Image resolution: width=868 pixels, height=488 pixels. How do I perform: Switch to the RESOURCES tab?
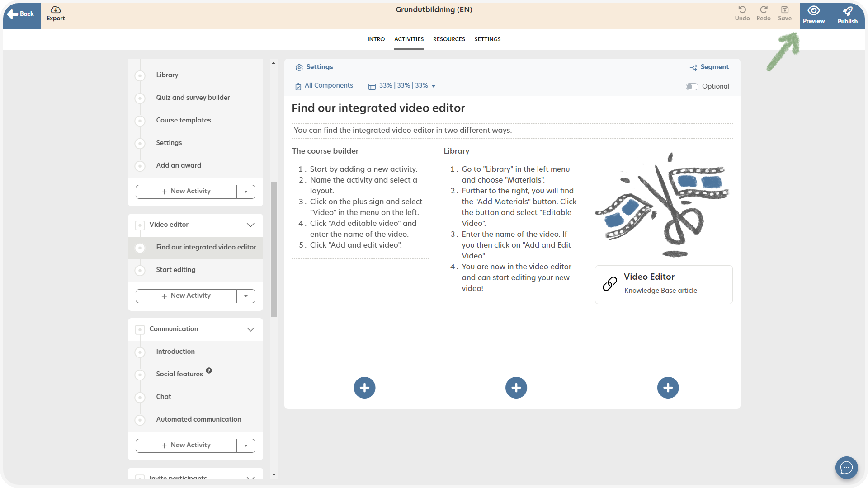click(449, 39)
